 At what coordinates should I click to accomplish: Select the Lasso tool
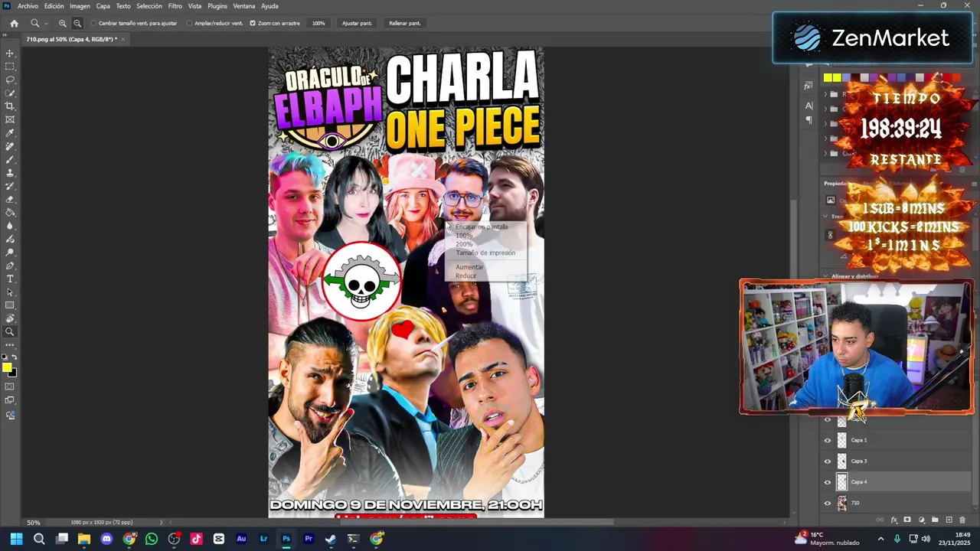click(x=10, y=80)
